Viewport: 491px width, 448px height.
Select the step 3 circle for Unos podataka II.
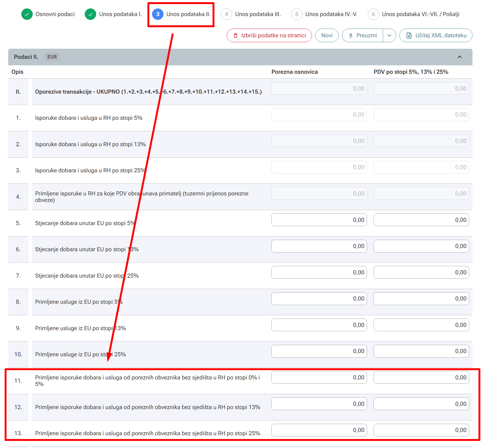click(x=158, y=14)
